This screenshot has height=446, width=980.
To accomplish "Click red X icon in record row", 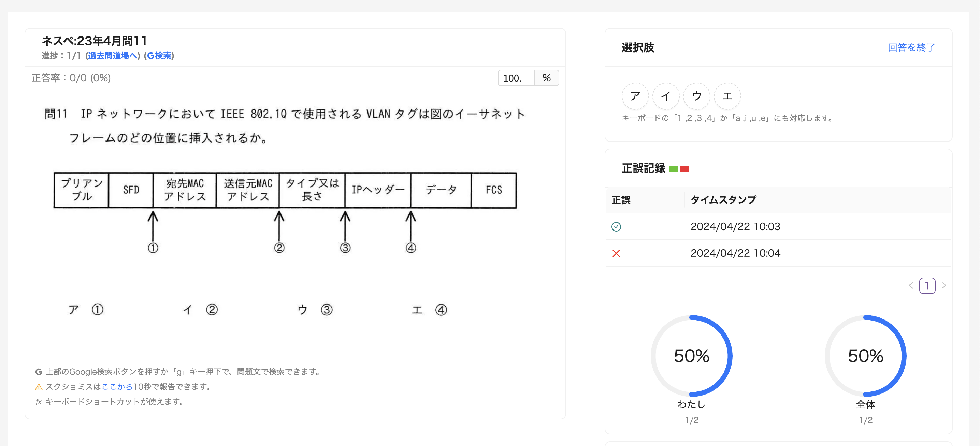I will click(616, 253).
